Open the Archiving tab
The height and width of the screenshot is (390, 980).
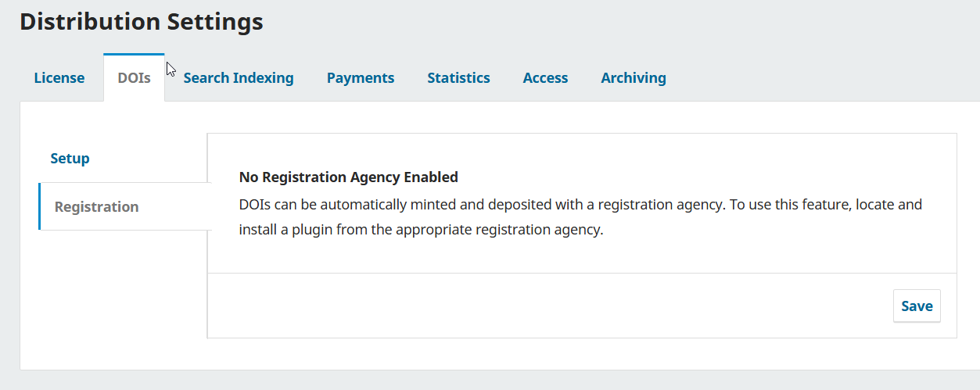(634, 78)
